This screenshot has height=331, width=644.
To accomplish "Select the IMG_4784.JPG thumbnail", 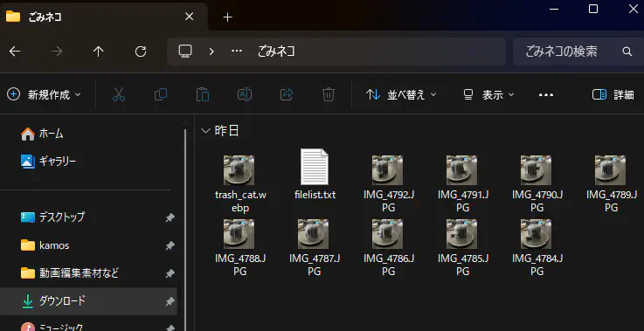I will 536,234.
